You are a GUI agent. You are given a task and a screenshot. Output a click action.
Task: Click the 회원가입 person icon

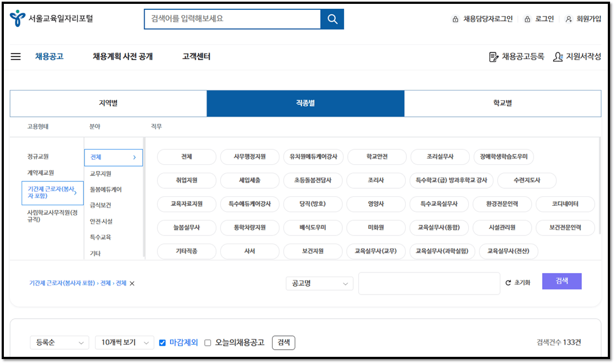[x=568, y=18]
